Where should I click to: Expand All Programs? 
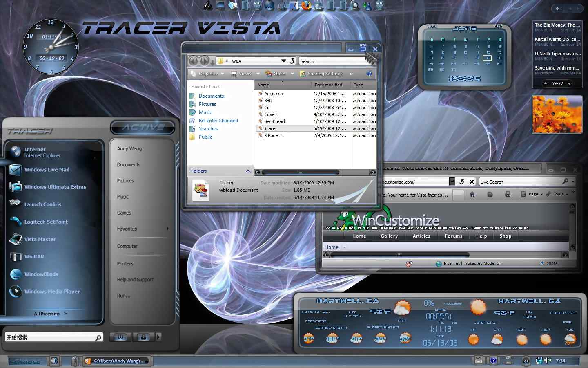pyautogui.click(x=51, y=314)
